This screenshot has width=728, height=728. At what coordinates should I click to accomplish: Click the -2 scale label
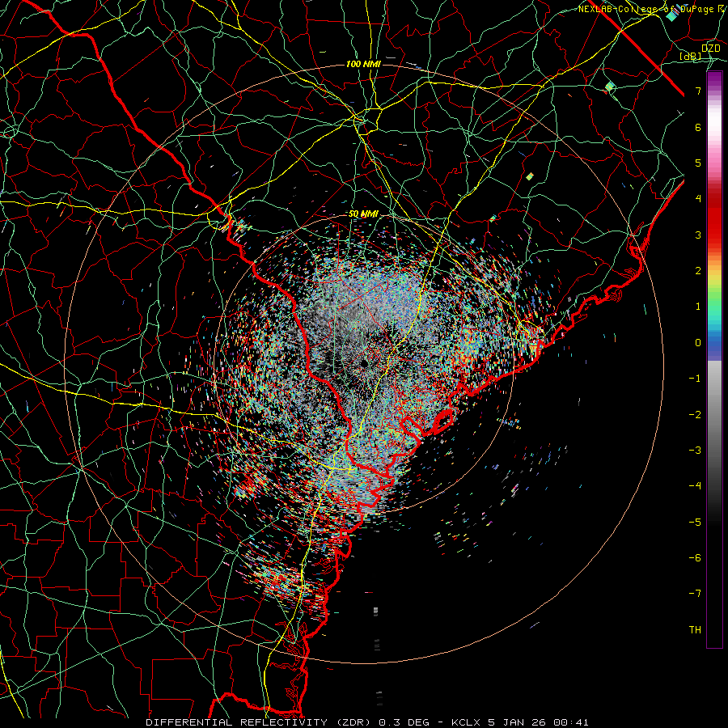tap(695, 415)
